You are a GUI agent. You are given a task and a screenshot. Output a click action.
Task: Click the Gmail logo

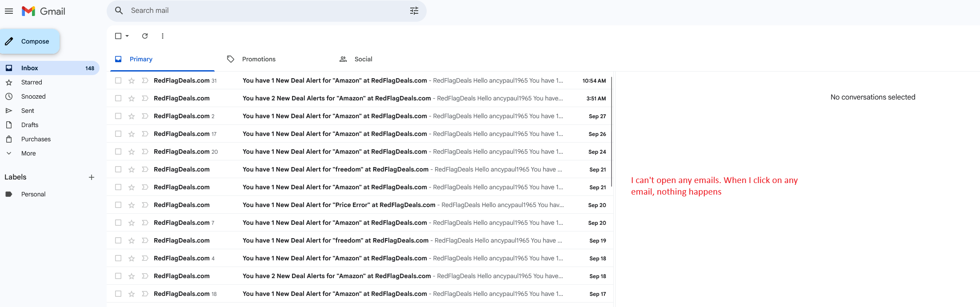(x=43, y=11)
